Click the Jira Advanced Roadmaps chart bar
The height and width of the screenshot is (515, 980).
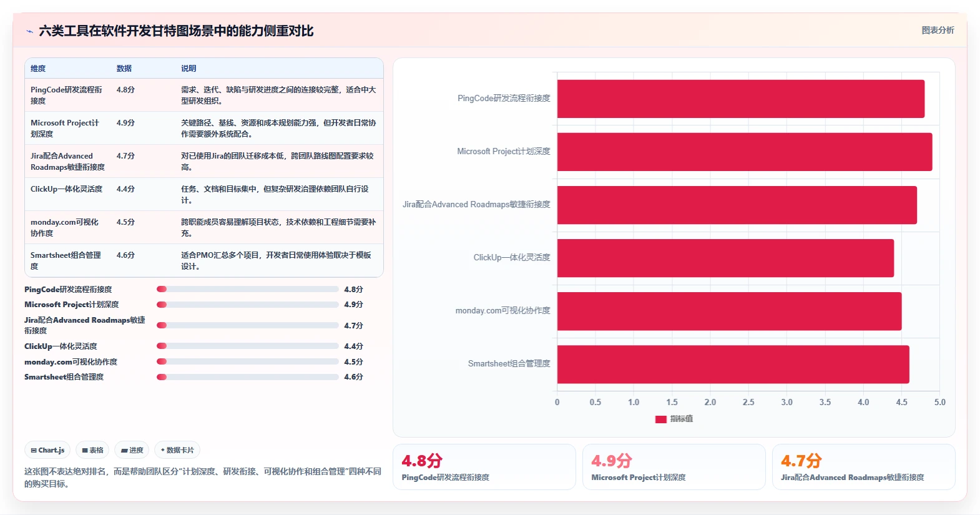pos(737,205)
